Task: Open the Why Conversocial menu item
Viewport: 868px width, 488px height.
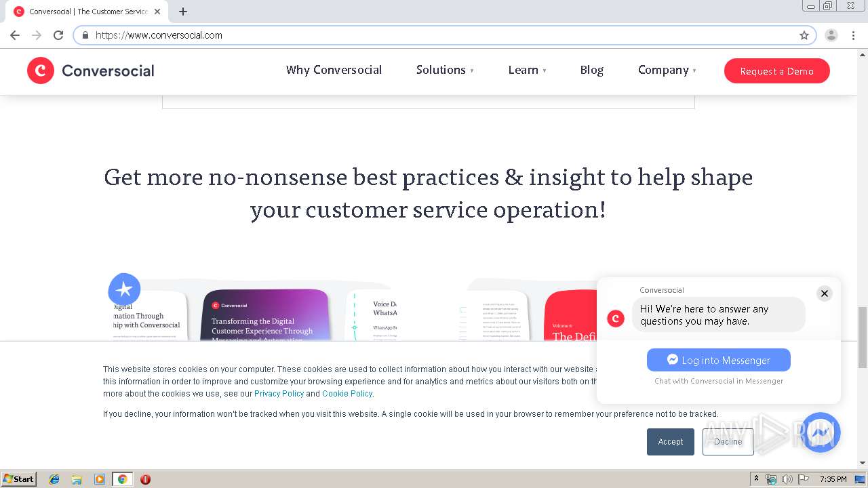Action: [x=334, y=70]
